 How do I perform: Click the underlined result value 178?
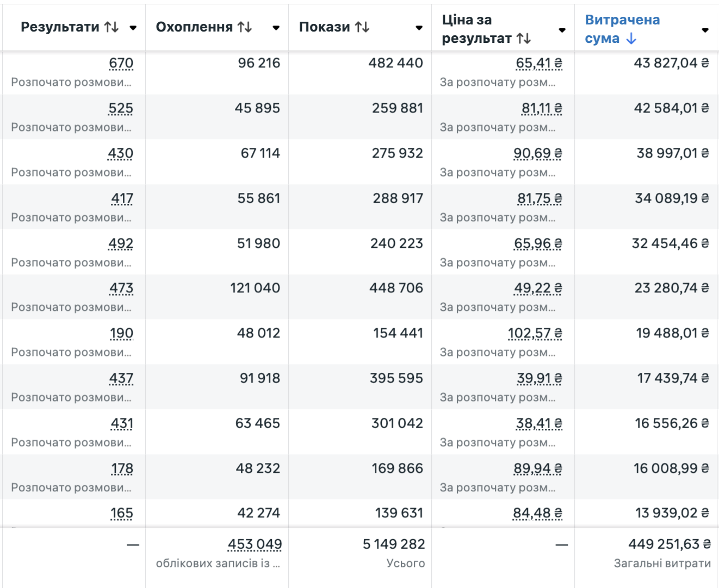click(x=122, y=469)
